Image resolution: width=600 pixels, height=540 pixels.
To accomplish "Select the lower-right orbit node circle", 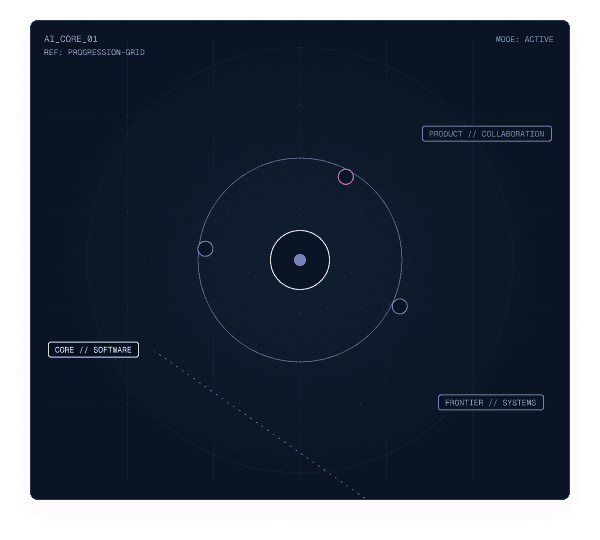I will coord(400,306).
